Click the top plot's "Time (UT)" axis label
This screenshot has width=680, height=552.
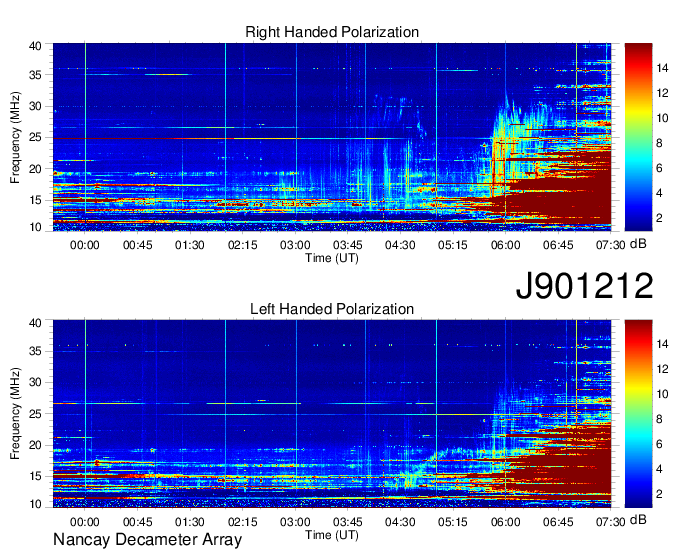(332, 258)
